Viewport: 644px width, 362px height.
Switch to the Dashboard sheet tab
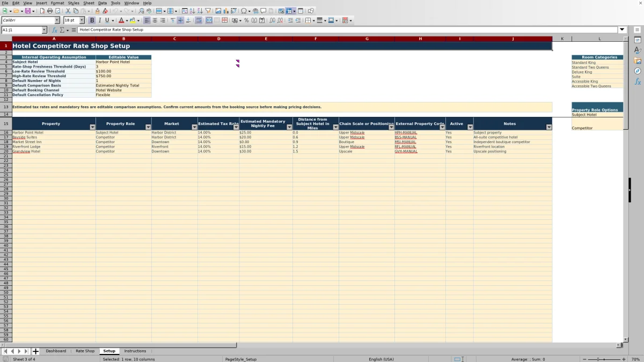[56, 351]
